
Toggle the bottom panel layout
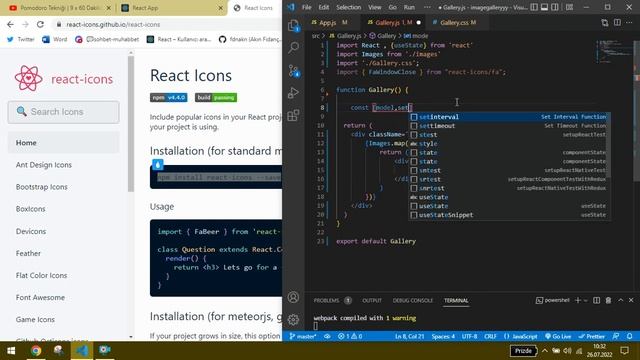(544, 7)
